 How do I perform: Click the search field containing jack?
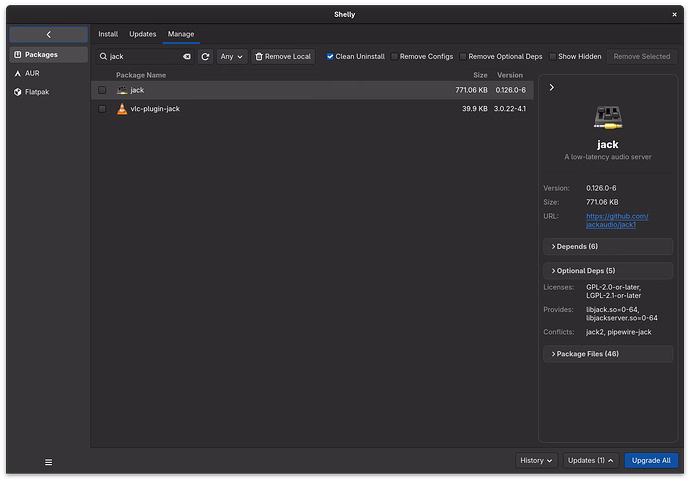[x=145, y=56]
